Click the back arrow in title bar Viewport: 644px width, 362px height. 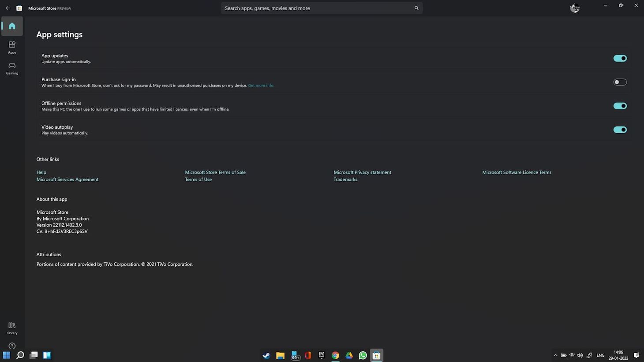point(8,8)
